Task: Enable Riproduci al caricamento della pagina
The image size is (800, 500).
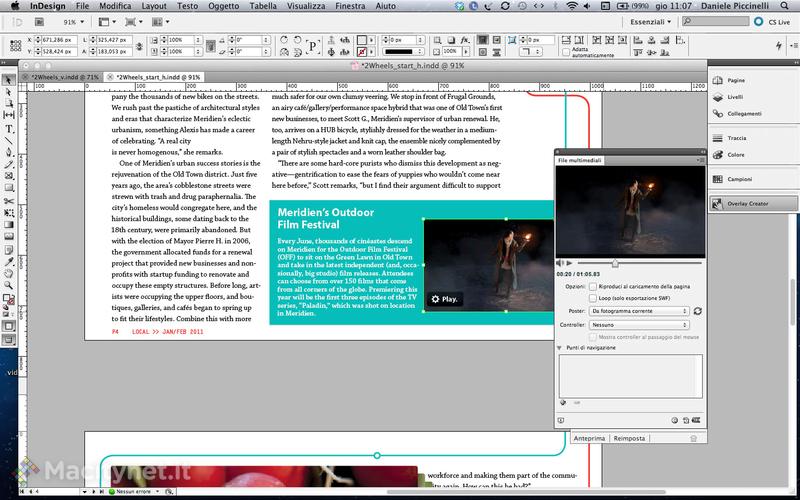Action: tap(594, 286)
